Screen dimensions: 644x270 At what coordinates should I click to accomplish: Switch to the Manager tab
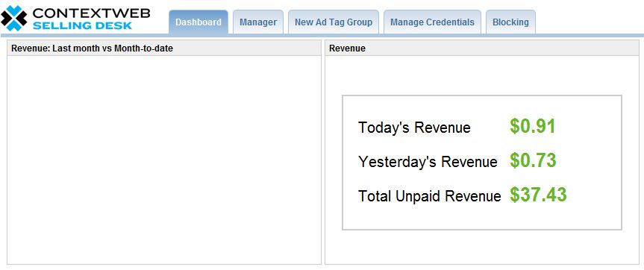(258, 22)
